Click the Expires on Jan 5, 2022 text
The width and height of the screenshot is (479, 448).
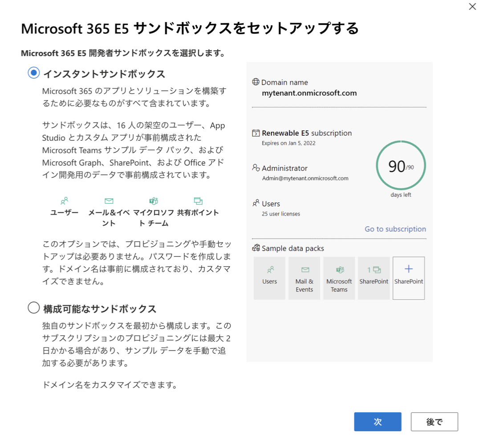pos(288,143)
